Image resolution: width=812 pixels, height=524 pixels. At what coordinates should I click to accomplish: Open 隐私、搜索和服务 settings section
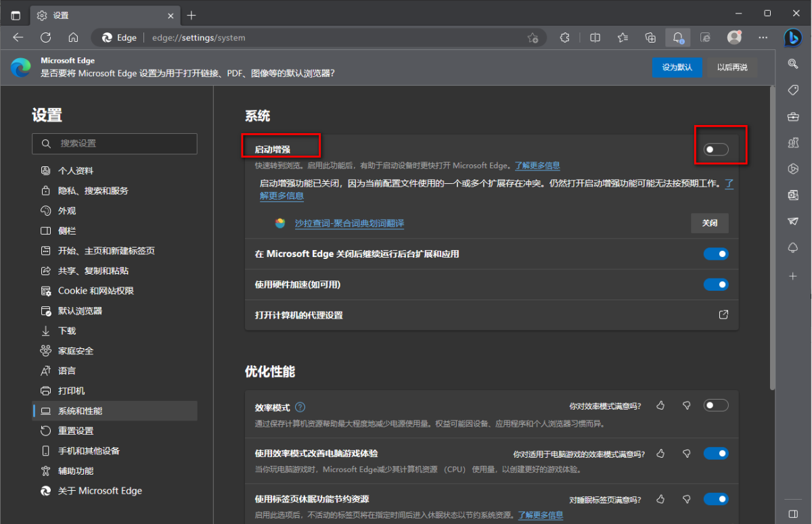(x=114, y=191)
